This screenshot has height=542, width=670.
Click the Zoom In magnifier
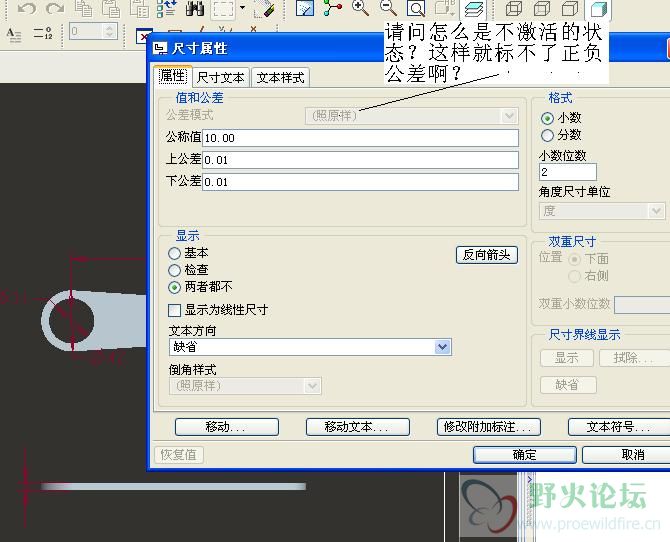coord(360,8)
